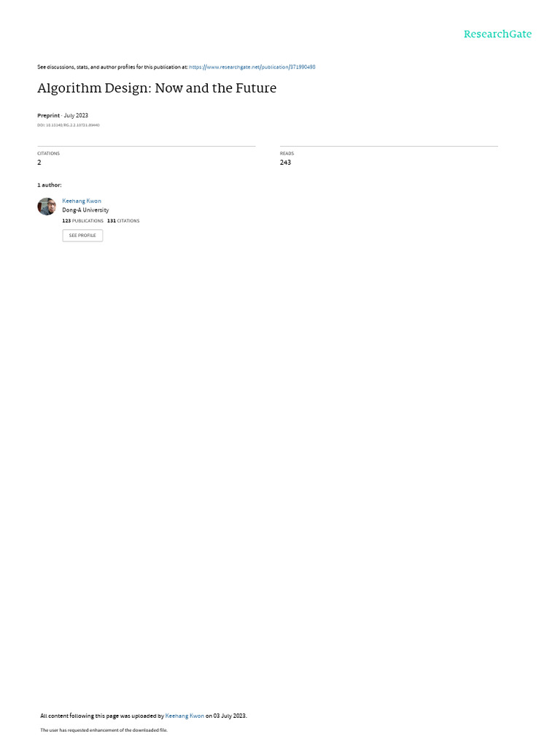Click the 131 Citations author stat
560x747 pixels.
coord(123,221)
